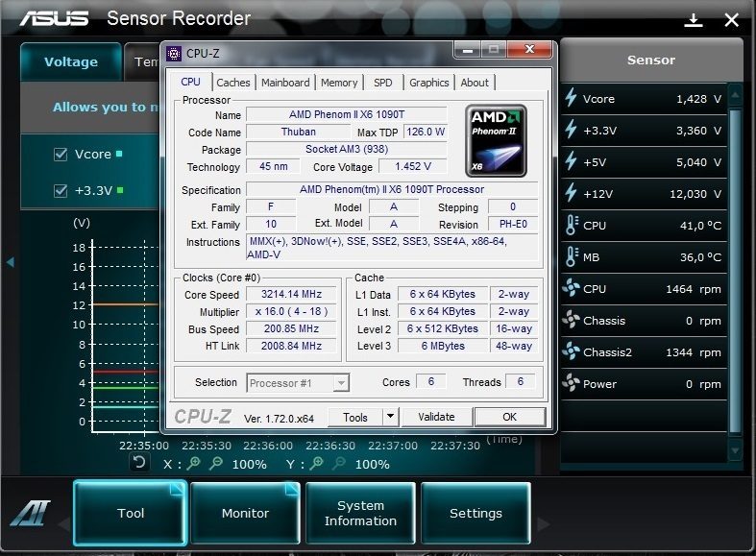Click the +3.3V green color swatch

click(120, 190)
